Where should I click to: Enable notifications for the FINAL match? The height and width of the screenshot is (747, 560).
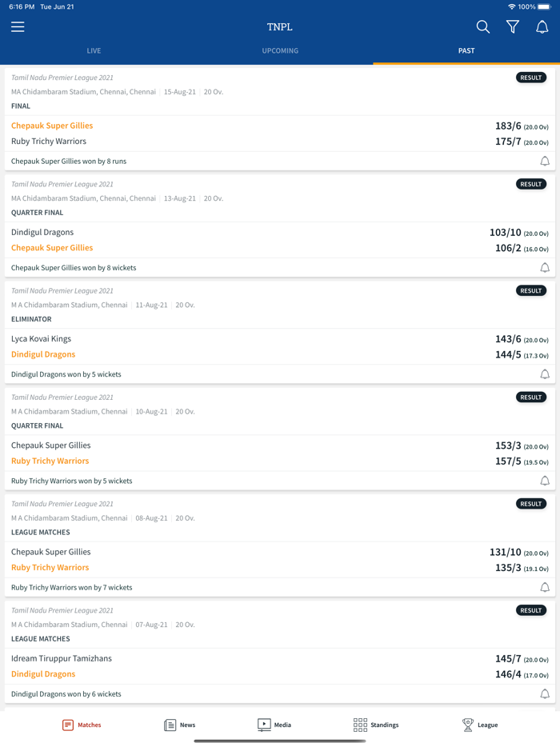(x=545, y=160)
